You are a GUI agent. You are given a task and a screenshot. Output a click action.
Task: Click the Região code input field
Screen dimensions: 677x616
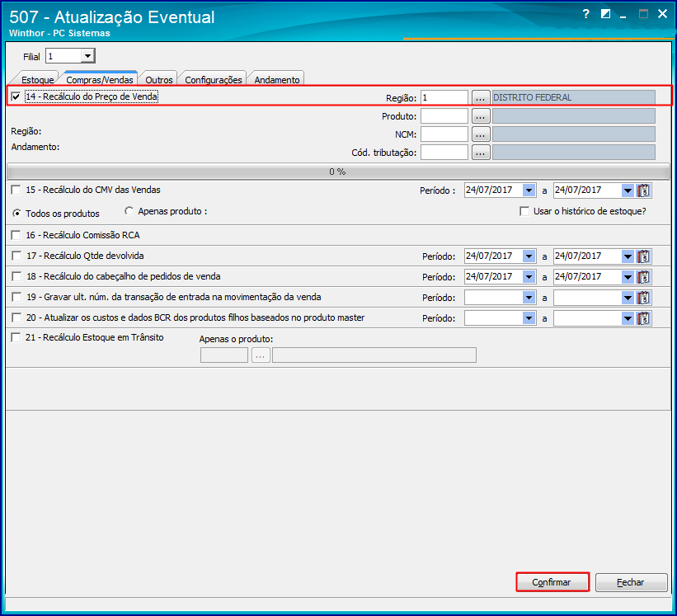tap(444, 97)
